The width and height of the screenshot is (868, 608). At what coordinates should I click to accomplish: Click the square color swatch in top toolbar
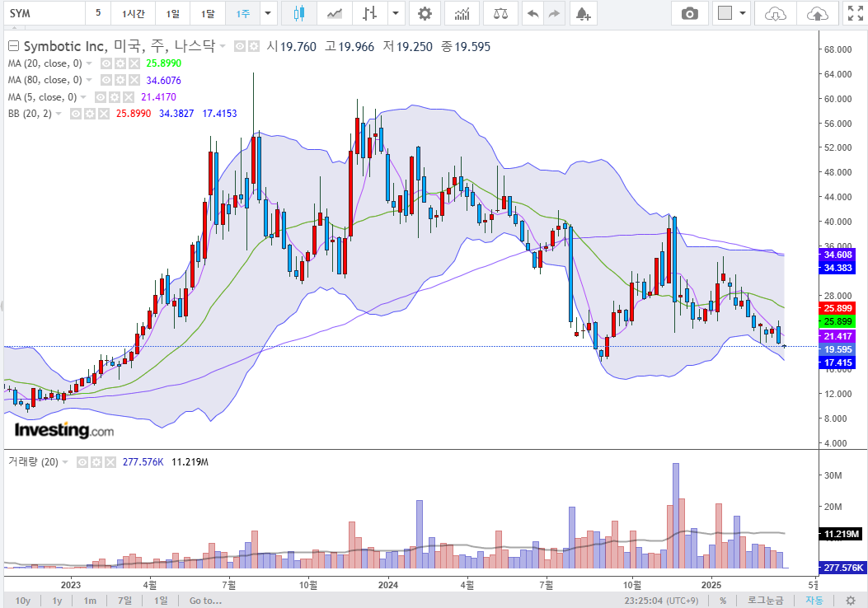click(x=725, y=13)
